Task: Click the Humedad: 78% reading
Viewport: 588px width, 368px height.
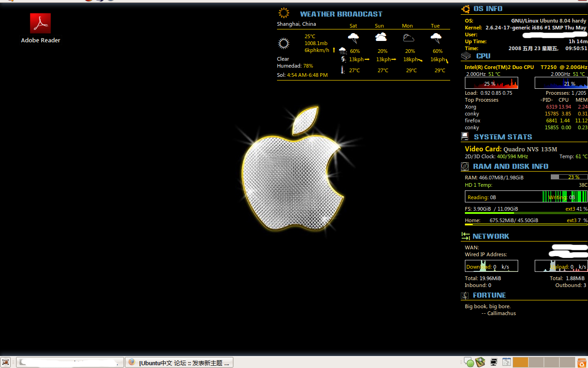Action: click(295, 66)
